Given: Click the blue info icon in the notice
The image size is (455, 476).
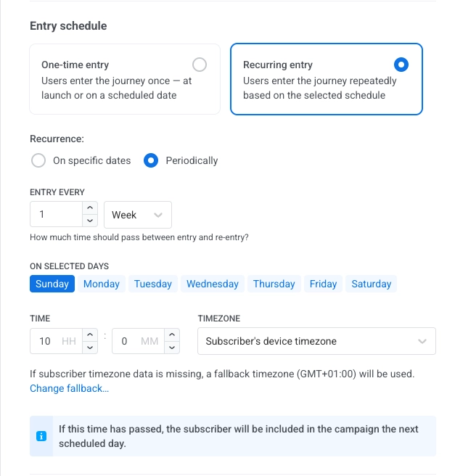Looking at the screenshot, I should [41, 436].
